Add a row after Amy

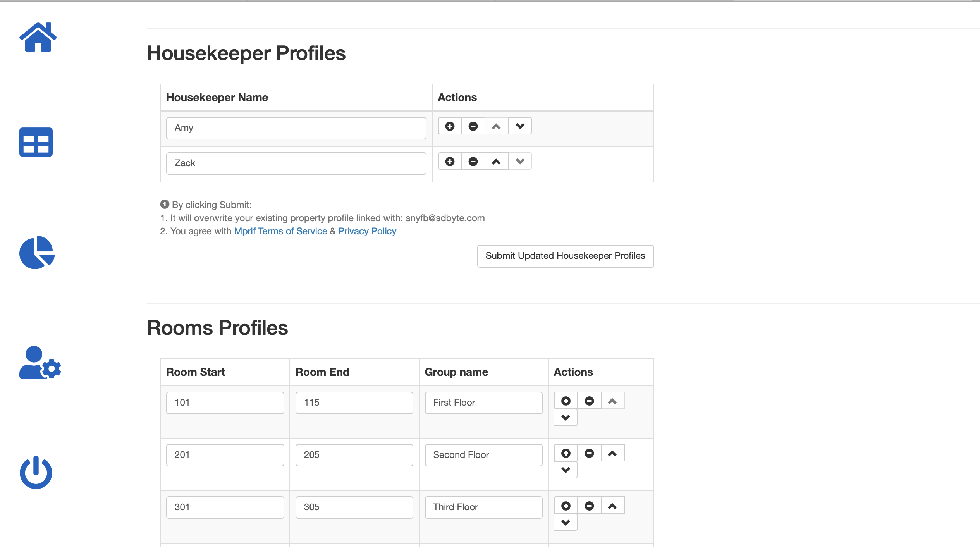click(450, 126)
